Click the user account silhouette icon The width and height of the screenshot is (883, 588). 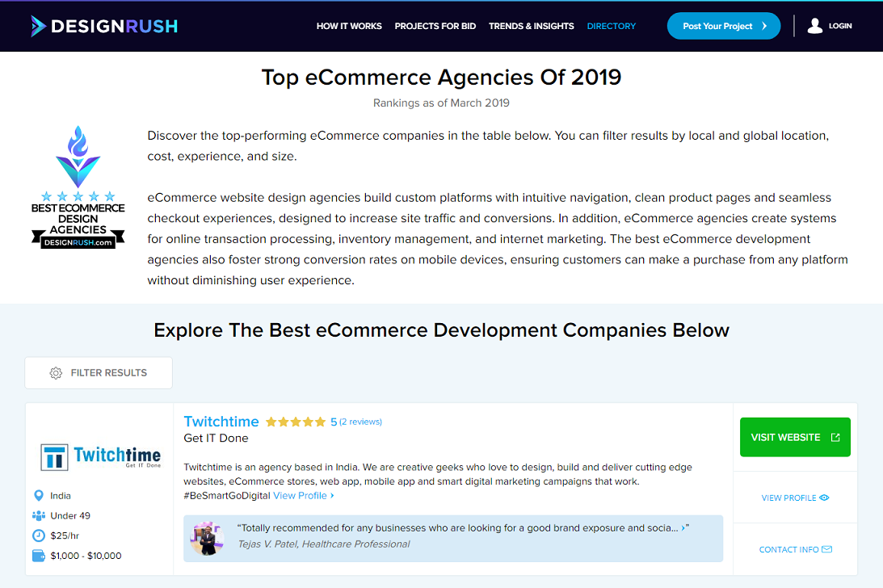click(x=815, y=26)
